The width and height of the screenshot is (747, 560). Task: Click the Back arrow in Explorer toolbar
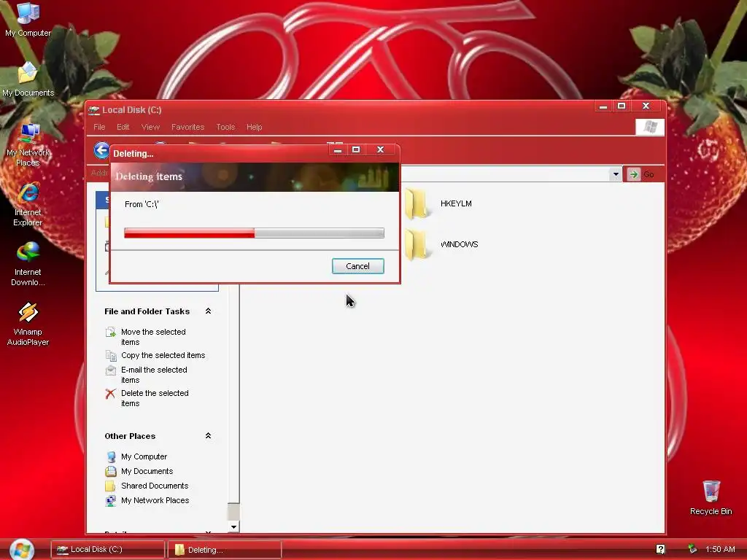pos(101,150)
